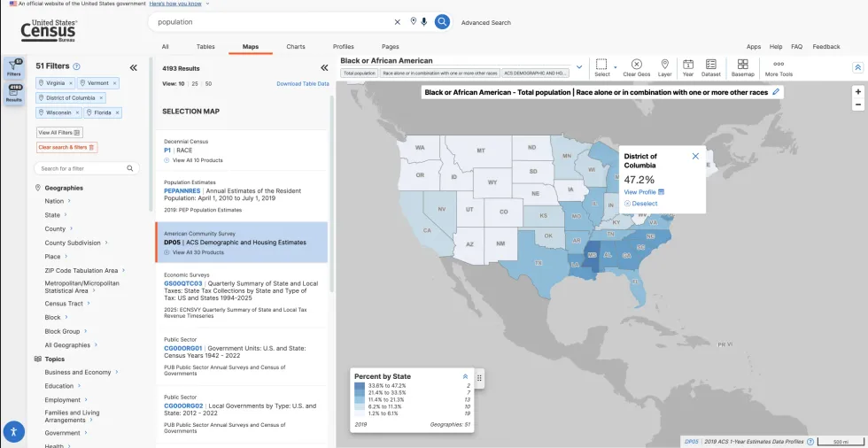Close the District of Columbia popup
The width and height of the screenshot is (868, 448).
695,156
